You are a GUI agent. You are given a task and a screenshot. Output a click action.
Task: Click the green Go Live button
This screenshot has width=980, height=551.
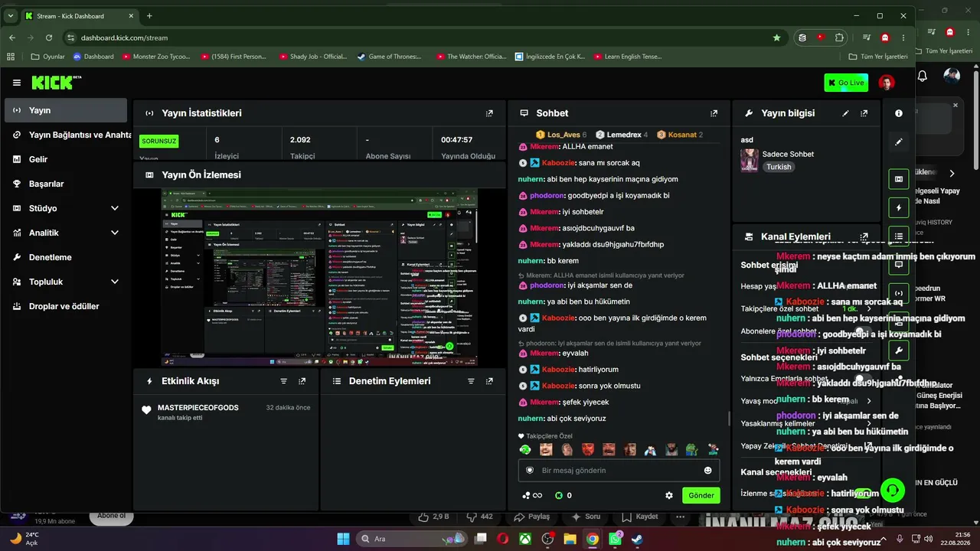click(x=846, y=83)
